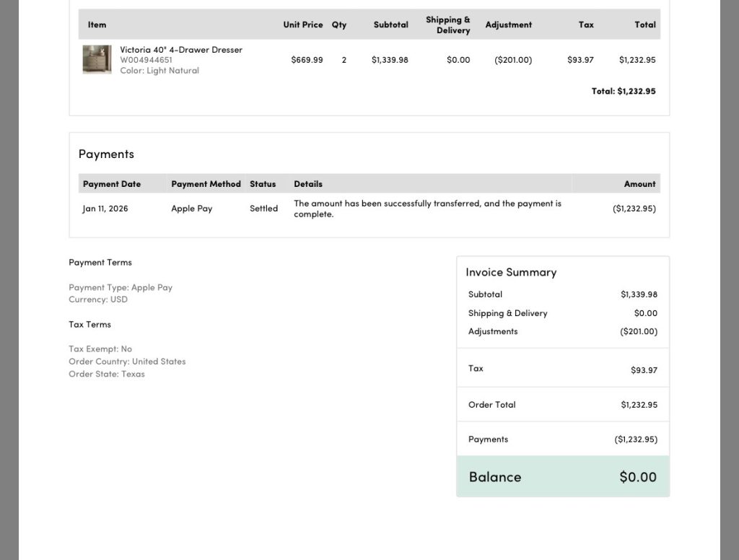Click the Order Total row in Invoice Summary
This screenshot has width=739, height=560.
[562, 405]
